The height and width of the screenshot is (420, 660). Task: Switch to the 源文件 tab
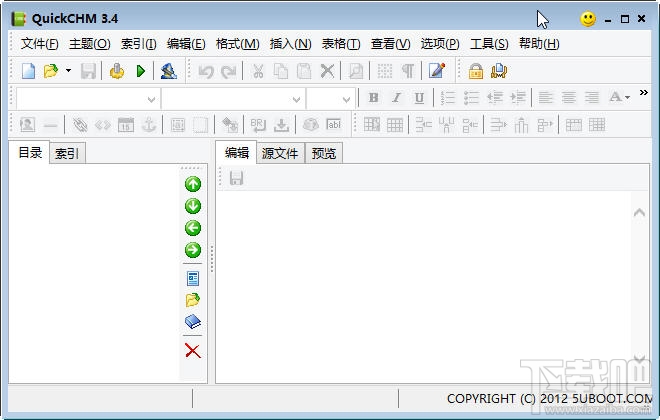click(280, 153)
